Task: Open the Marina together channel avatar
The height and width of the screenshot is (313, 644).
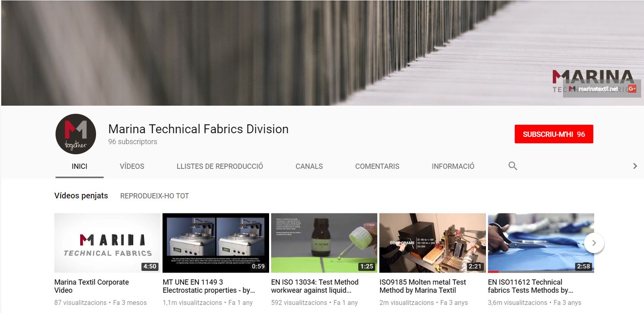Action: click(76, 134)
